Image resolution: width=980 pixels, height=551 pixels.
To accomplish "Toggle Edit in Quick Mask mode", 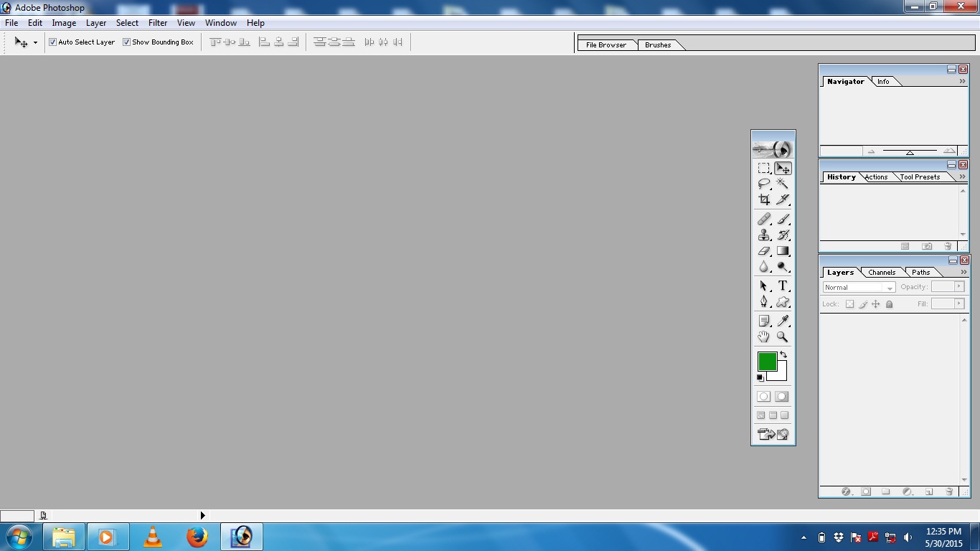I will coord(781,396).
